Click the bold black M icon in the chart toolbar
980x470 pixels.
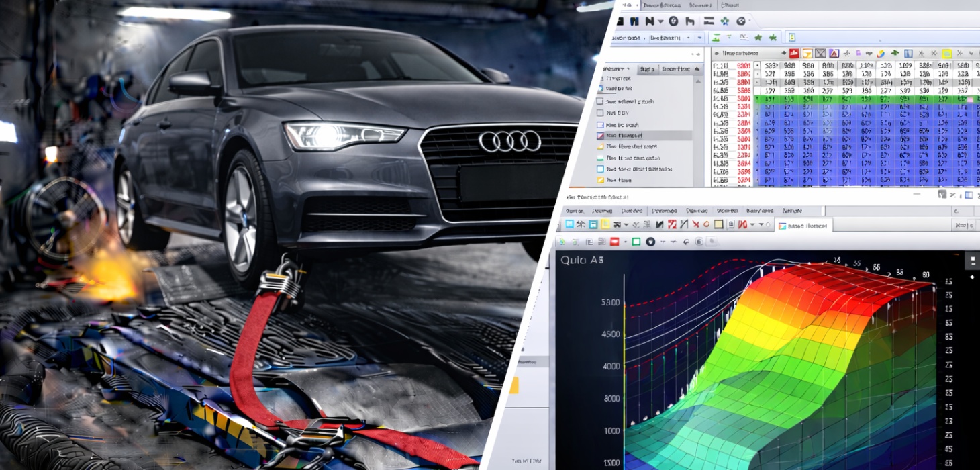click(659, 224)
